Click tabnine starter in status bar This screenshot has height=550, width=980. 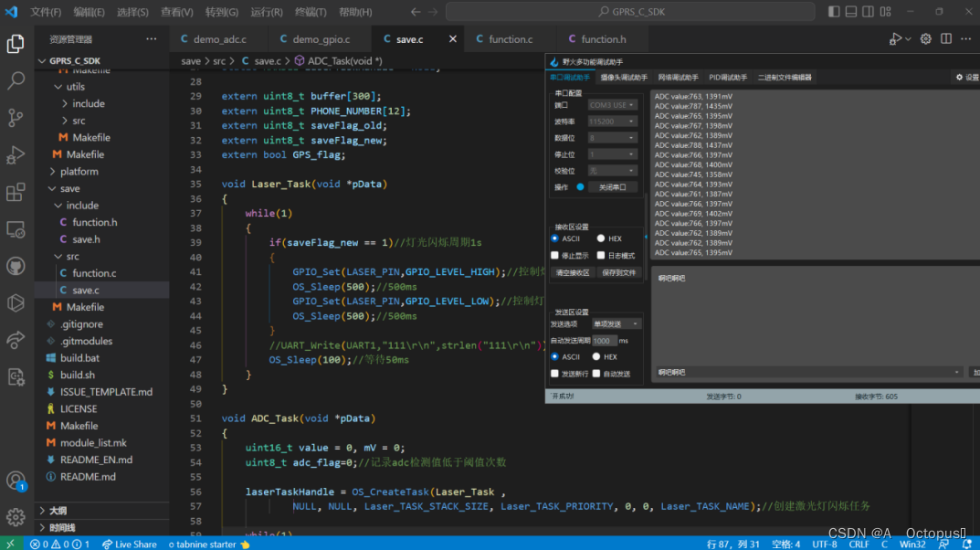point(209,544)
